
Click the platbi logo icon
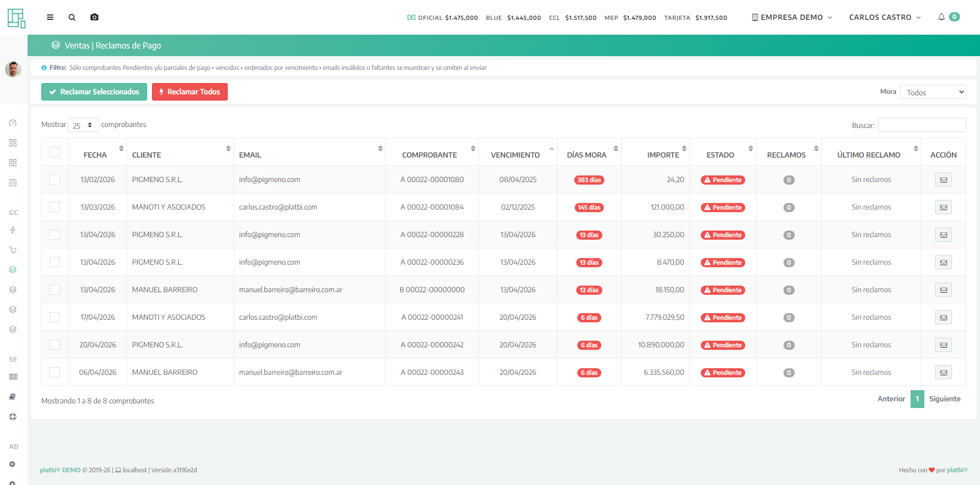(16, 18)
